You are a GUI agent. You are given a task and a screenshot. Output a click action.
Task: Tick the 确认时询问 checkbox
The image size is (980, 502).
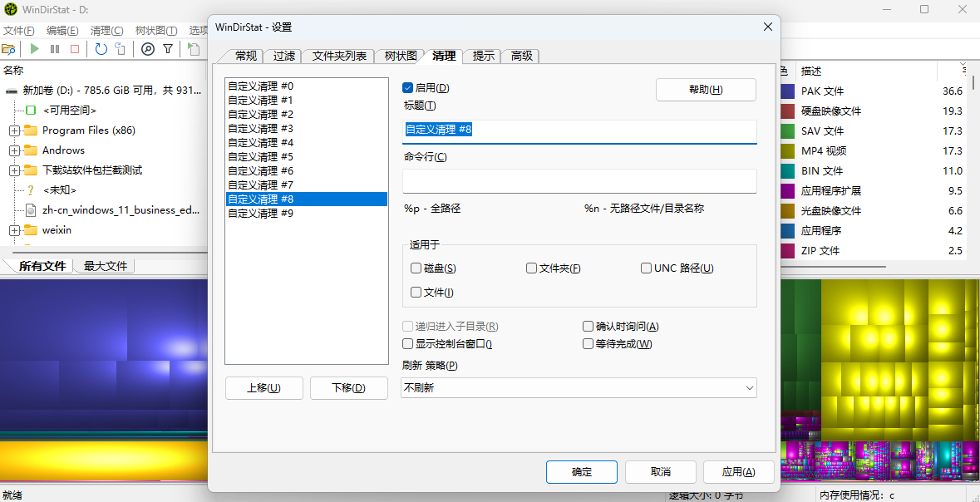(588, 327)
